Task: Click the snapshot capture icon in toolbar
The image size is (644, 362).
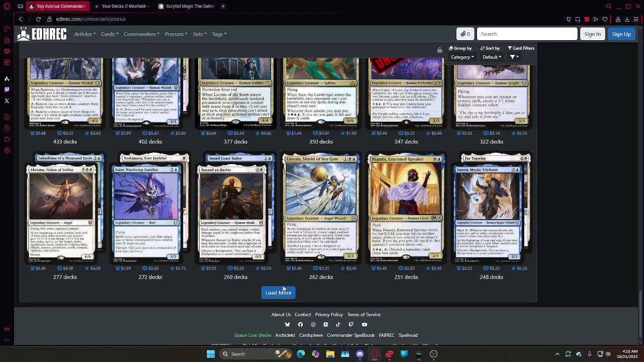Action: [578, 19]
